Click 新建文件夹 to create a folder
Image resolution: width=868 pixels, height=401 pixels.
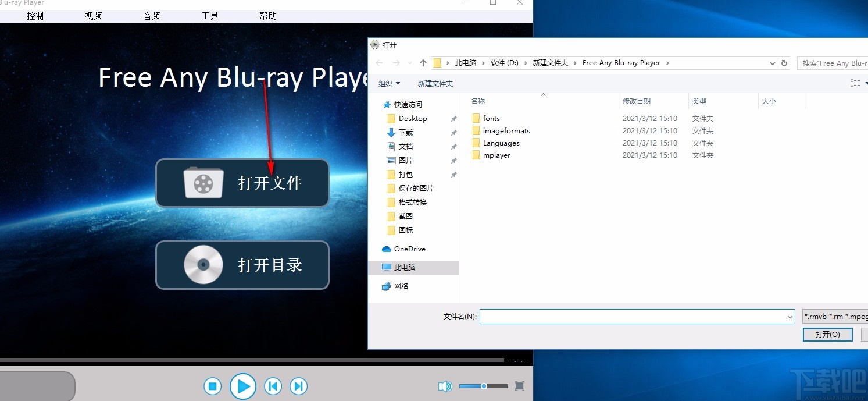435,83
